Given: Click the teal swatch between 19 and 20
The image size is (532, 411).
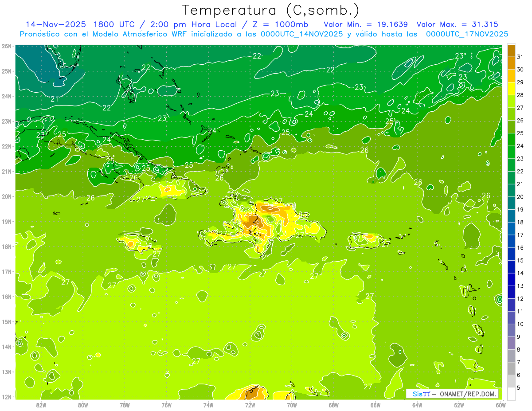Looking at the screenshot, I should tap(511, 203).
